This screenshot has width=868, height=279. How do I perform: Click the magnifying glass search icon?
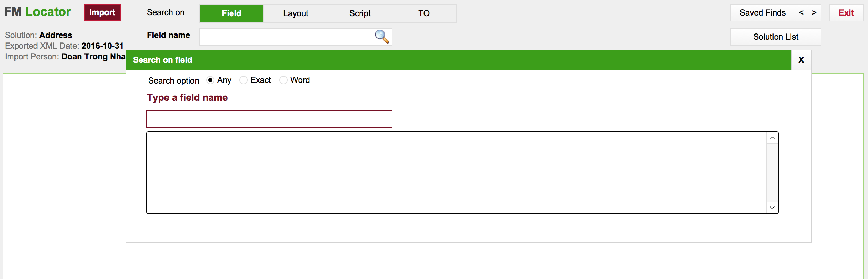[x=382, y=37]
